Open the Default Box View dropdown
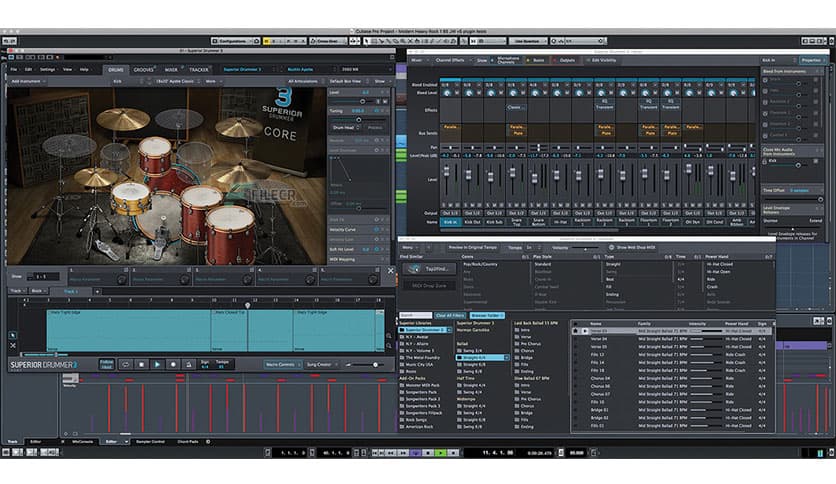The height and width of the screenshot is (484, 836). point(347,82)
